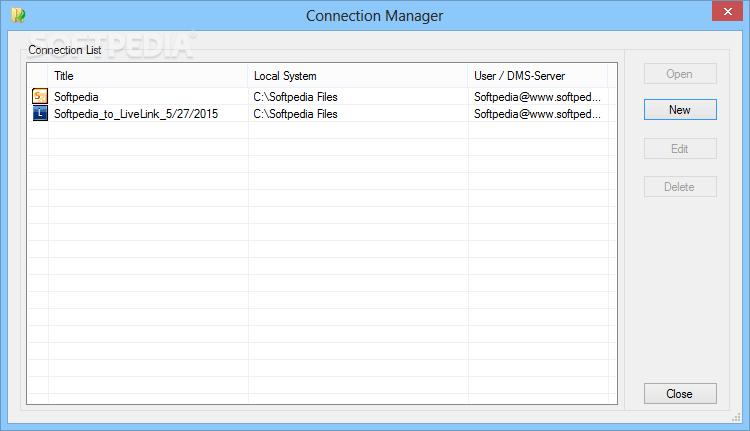
Task: Click the disabled Edit button
Action: 680,148
